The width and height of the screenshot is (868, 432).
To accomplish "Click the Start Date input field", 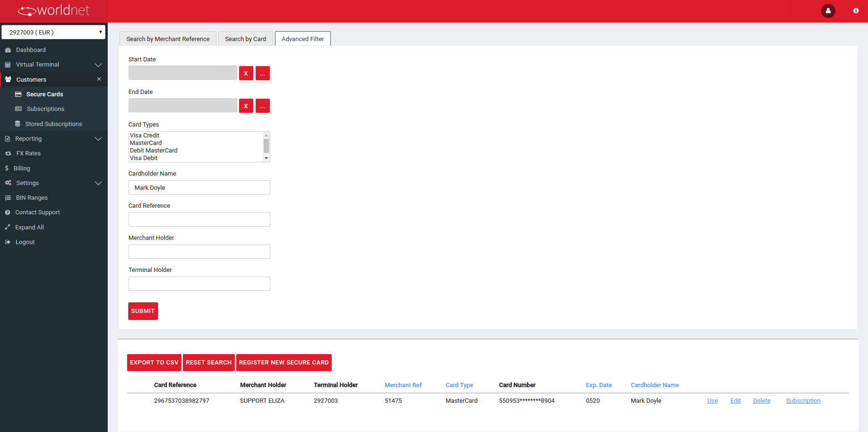I will click(x=183, y=73).
